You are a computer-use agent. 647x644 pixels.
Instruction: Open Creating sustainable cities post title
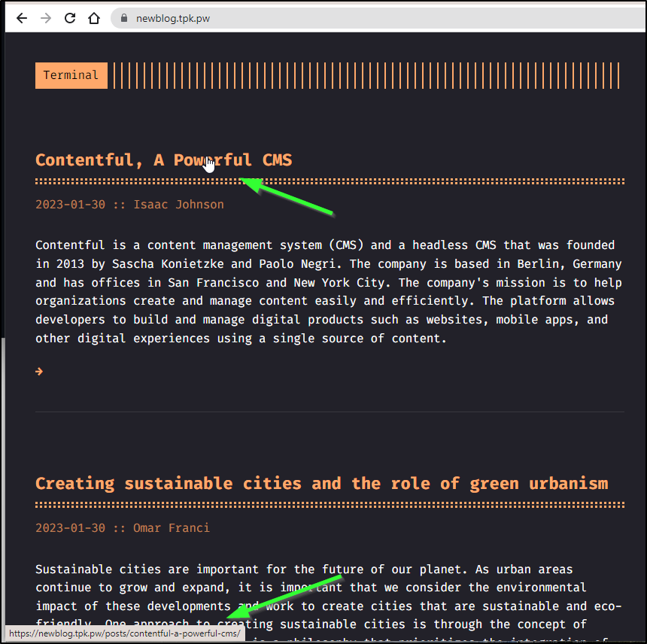pyautogui.click(x=322, y=484)
